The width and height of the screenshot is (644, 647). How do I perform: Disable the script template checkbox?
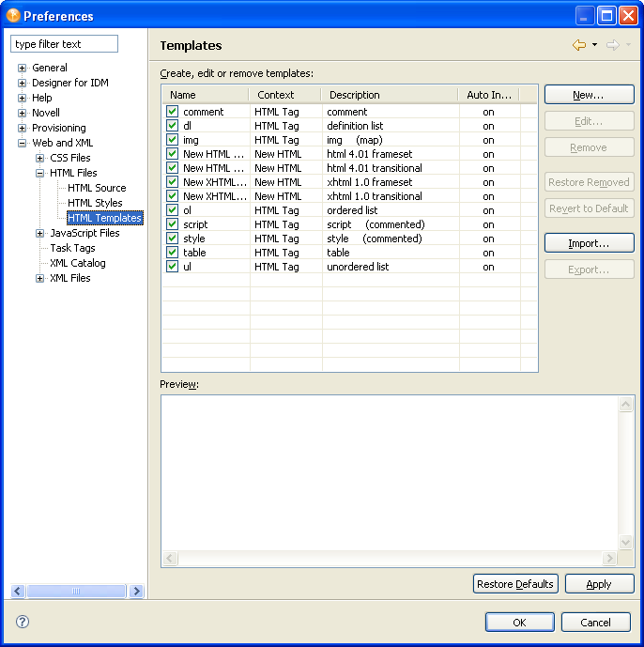173,224
